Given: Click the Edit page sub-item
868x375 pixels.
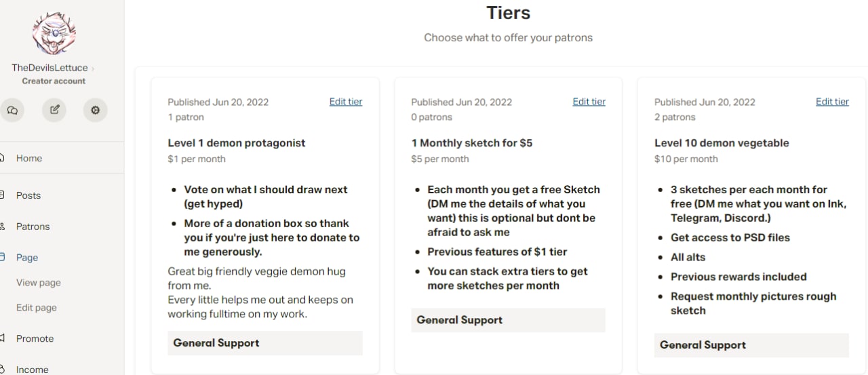Looking at the screenshot, I should point(37,308).
